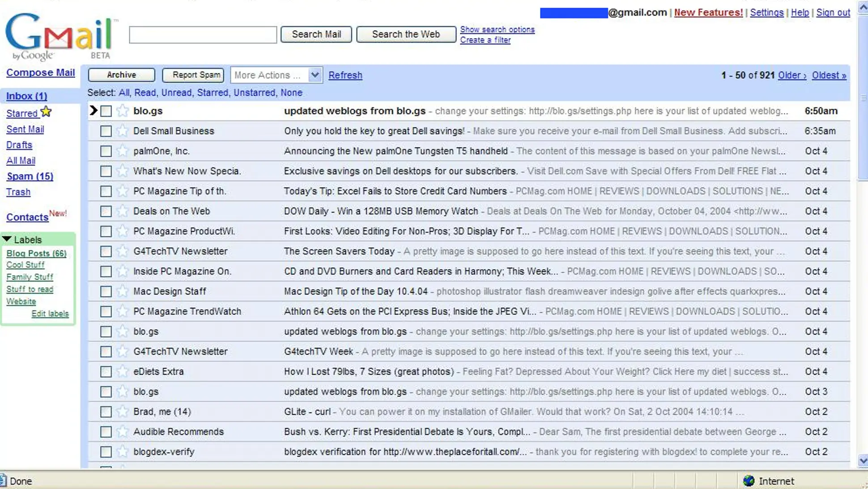868x489 pixels.
Task: Check the Deals on The Web checkbox
Action: click(x=106, y=211)
